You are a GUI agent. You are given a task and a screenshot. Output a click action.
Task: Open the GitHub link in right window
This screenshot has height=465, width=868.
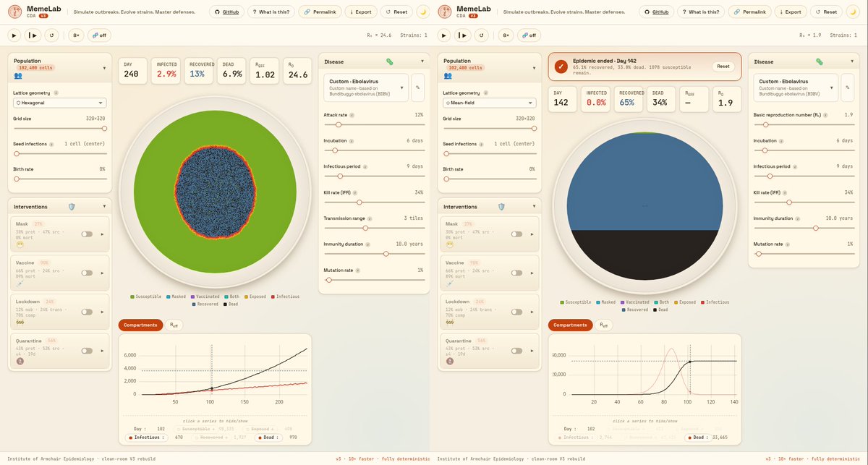(656, 12)
